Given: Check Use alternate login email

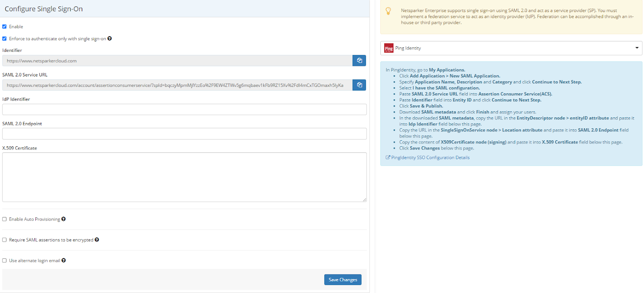Looking at the screenshot, I should pos(4,260).
